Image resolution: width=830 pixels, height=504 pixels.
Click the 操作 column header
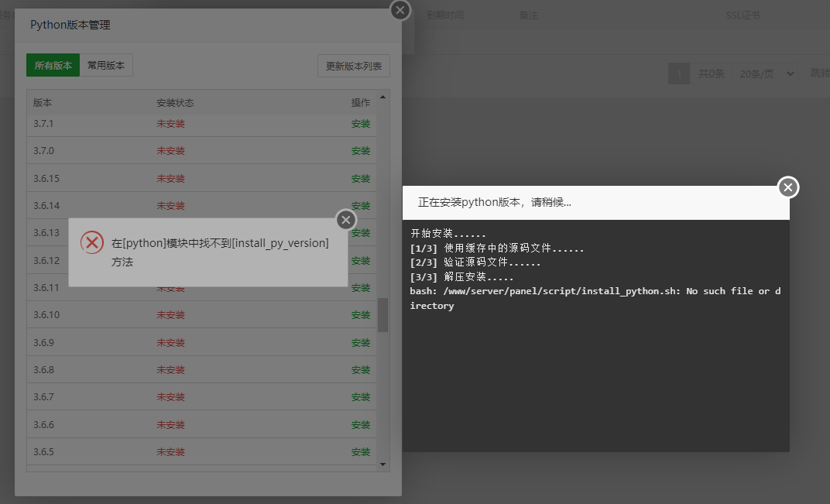361,103
